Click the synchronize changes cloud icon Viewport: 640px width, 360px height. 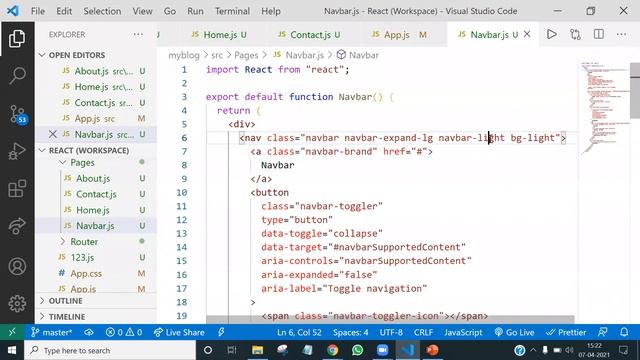(89, 332)
